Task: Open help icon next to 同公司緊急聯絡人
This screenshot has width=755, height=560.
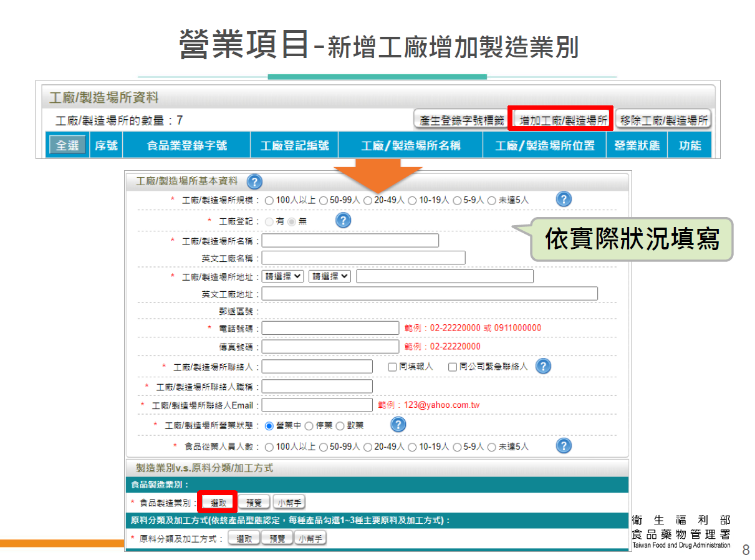Action: (x=543, y=366)
